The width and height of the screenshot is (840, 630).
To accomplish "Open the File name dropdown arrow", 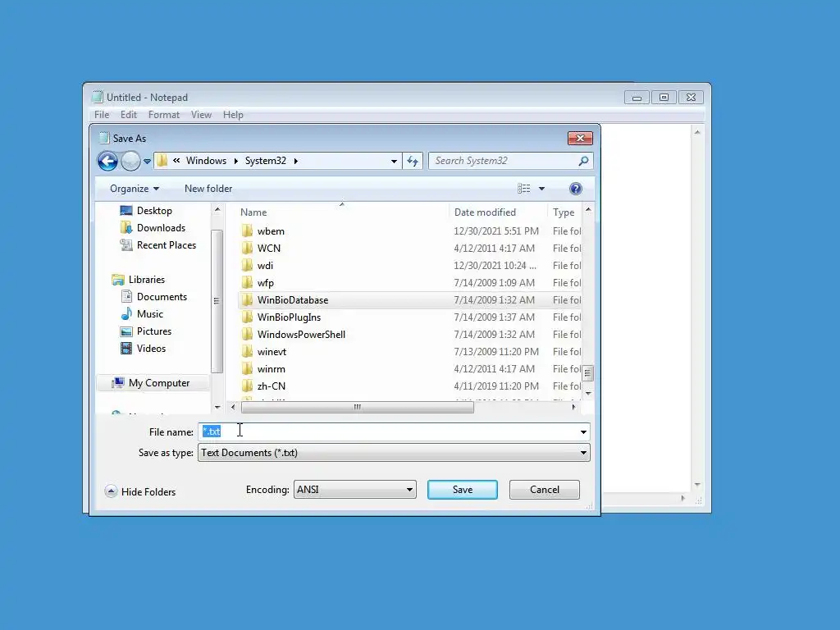I will pyautogui.click(x=583, y=431).
